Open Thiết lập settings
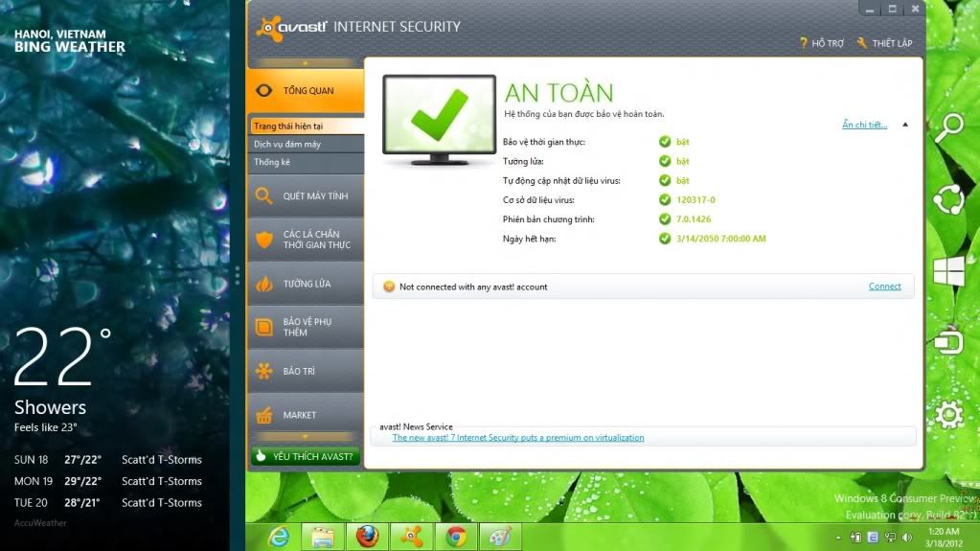Image resolution: width=980 pixels, height=551 pixels. click(892, 43)
